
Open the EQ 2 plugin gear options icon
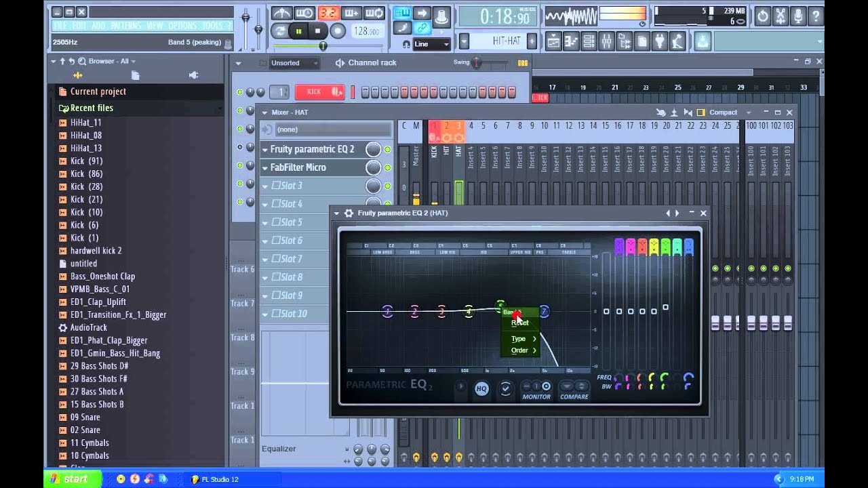tap(349, 213)
